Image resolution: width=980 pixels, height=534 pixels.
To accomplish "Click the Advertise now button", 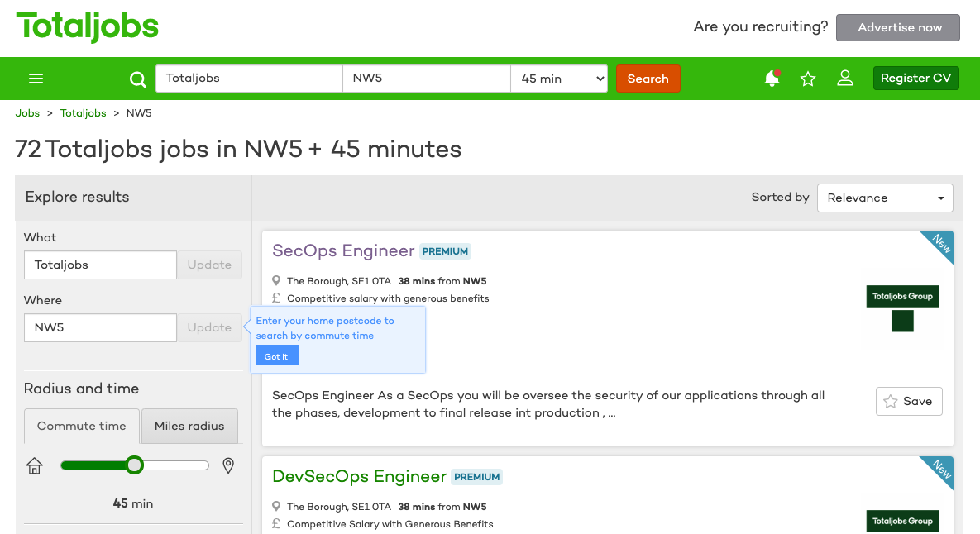I will (898, 27).
